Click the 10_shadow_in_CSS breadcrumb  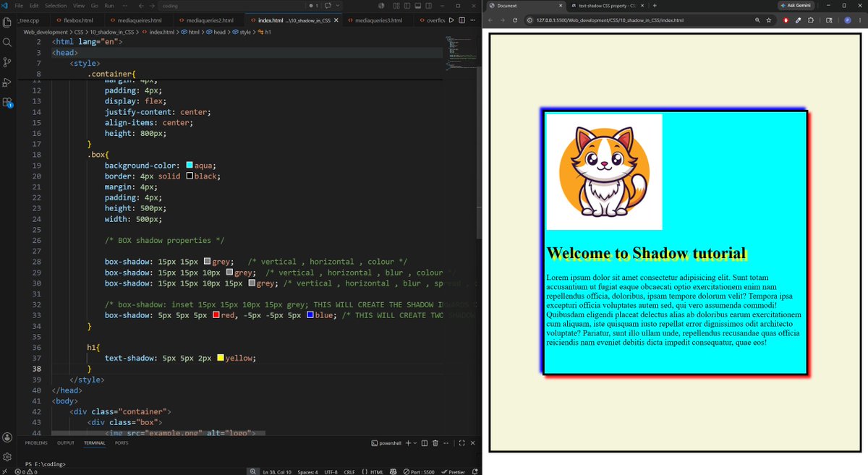click(x=114, y=32)
